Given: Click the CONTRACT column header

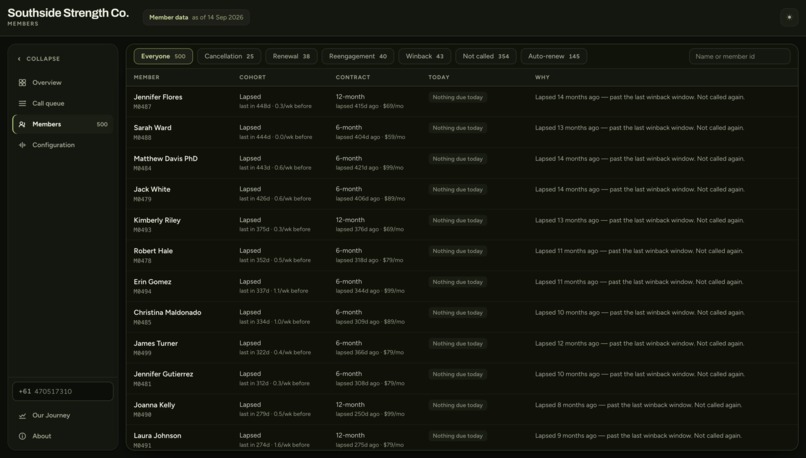Looking at the screenshot, I should [x=353, y=77].
